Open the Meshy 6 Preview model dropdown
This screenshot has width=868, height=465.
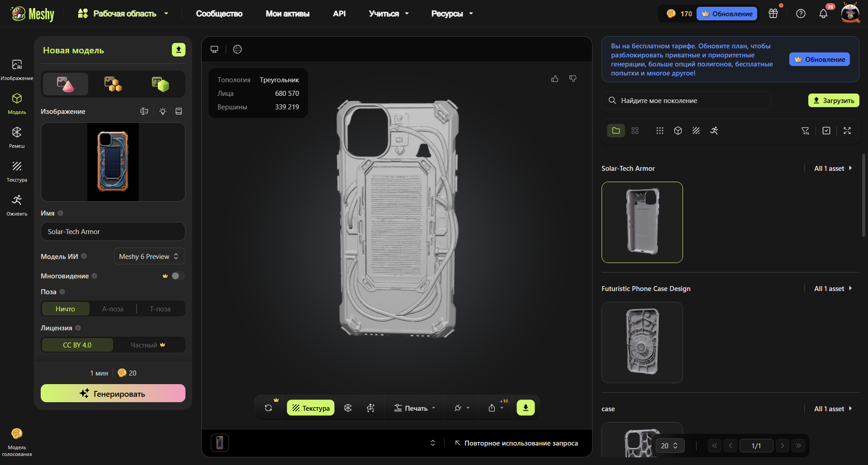coord(150,256)
